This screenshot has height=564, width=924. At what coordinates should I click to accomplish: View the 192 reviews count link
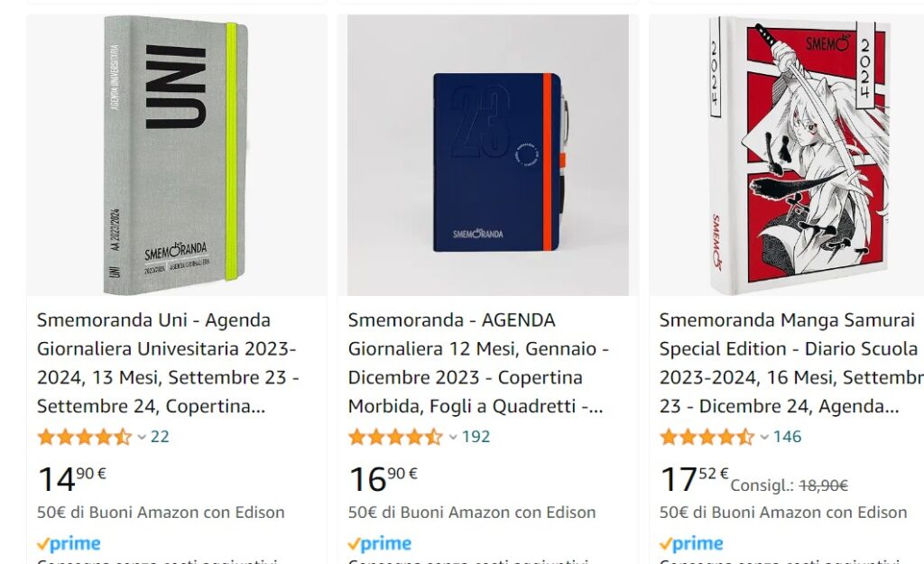tap(476, 437)
